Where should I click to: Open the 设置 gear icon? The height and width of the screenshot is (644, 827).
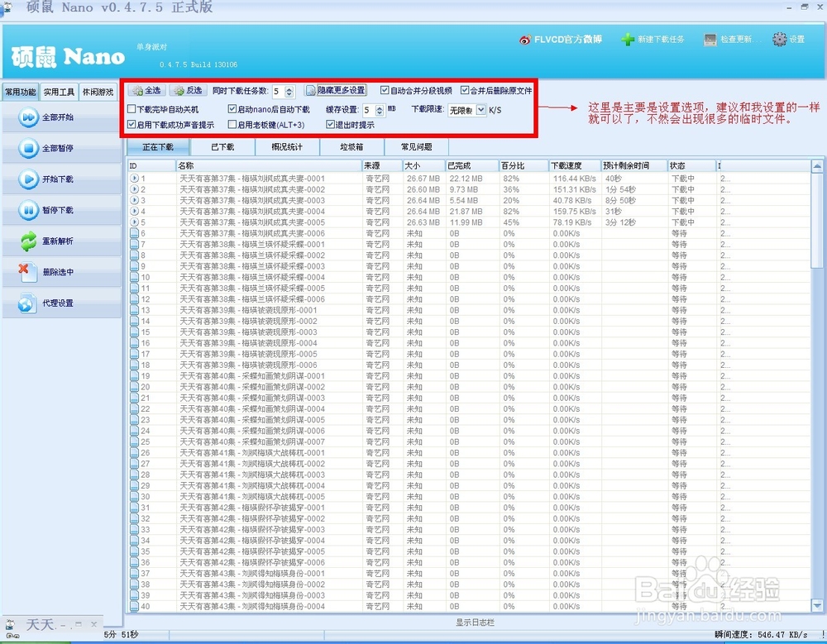pos(780,39)
